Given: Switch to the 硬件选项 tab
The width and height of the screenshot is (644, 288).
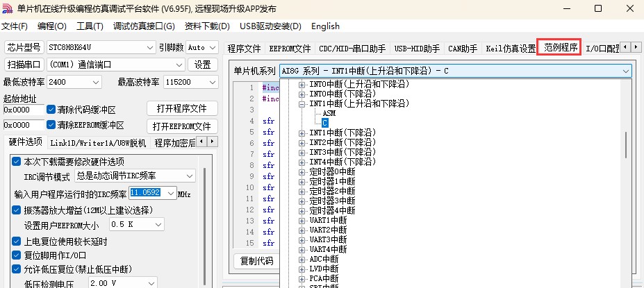Looking at the screenshot, I should tap(26, 142).
